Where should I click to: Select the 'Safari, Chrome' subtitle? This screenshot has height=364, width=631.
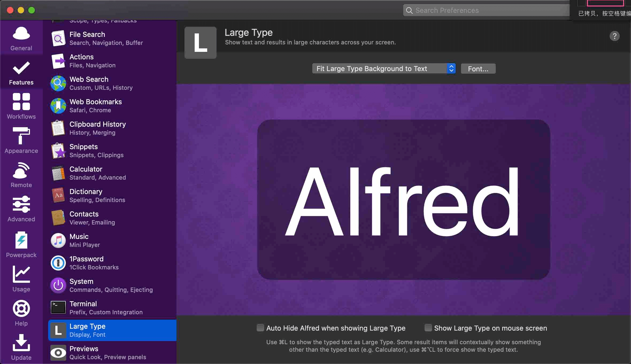pos(90,110)
